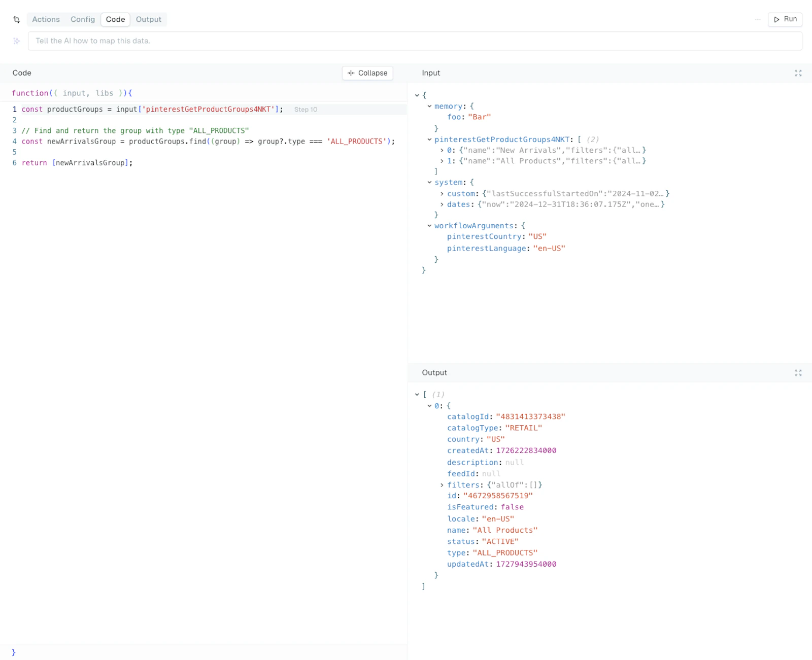Click pinterestLanguage "en-US" value
Screen dimensions: 812x660
[x=549, y=249]
